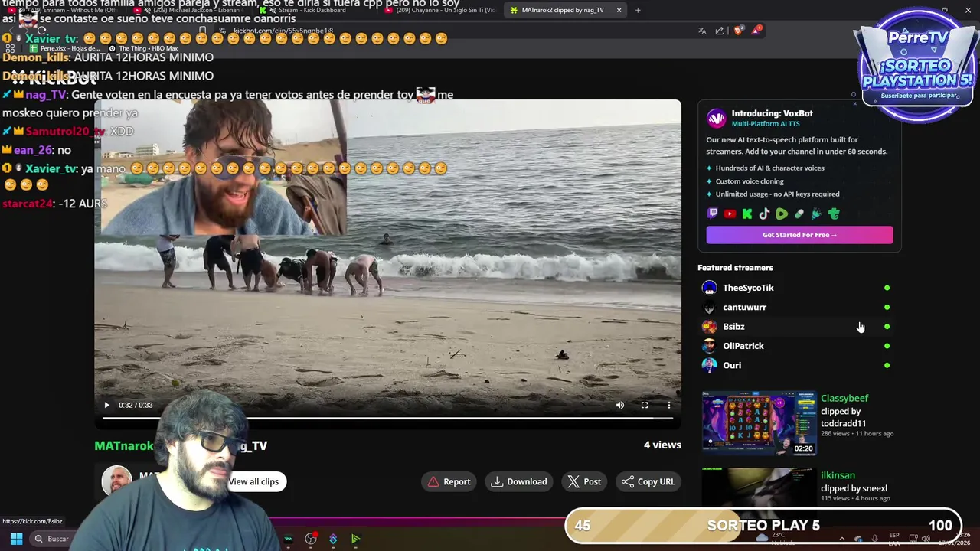
Task: Click the translate page icon in address bar
Action: (x=702, y=31)
